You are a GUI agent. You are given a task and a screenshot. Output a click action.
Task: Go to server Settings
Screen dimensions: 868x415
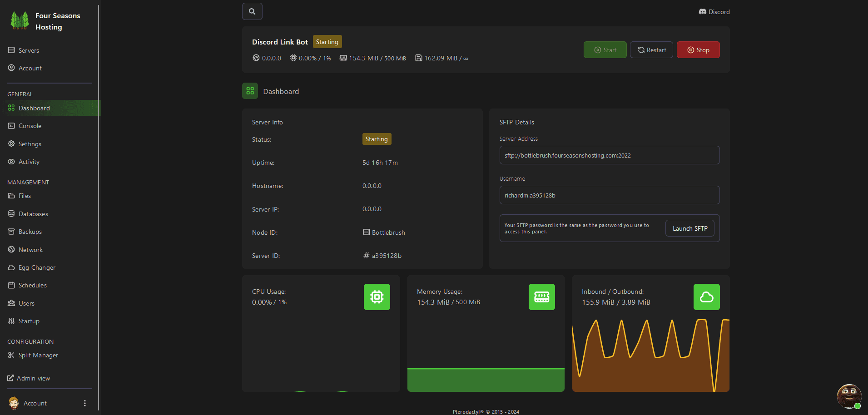(x=50, y=144)
